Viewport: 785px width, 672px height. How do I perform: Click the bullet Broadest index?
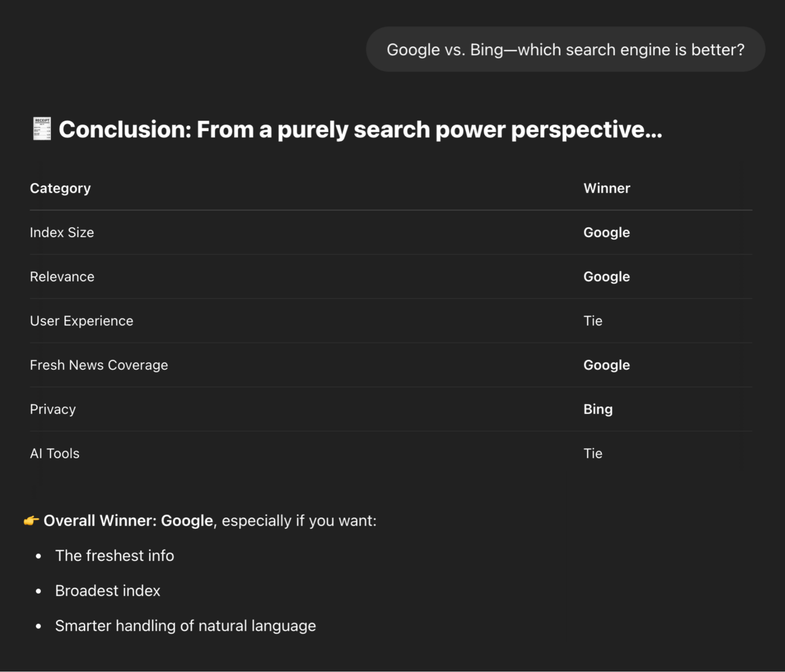point(108,590)
